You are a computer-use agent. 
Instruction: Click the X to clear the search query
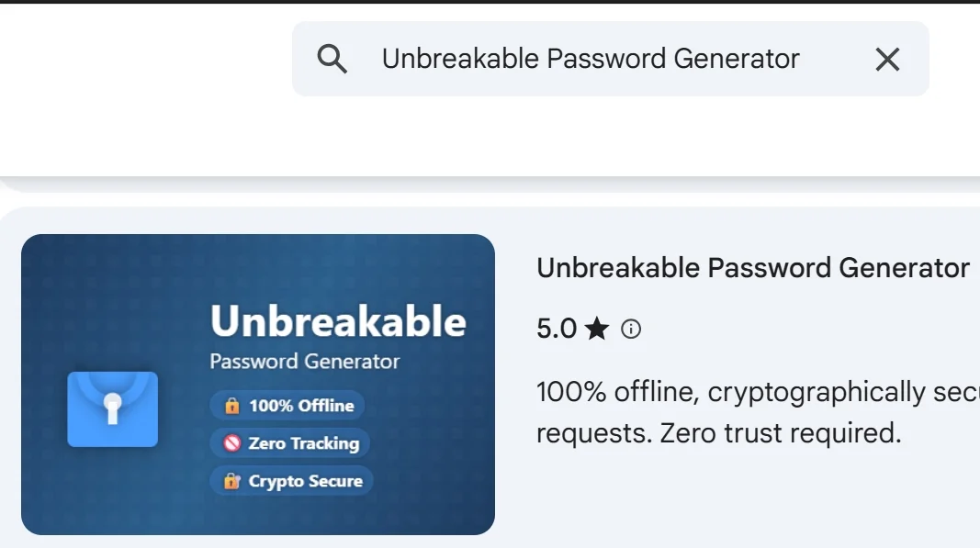click(886, 59)
